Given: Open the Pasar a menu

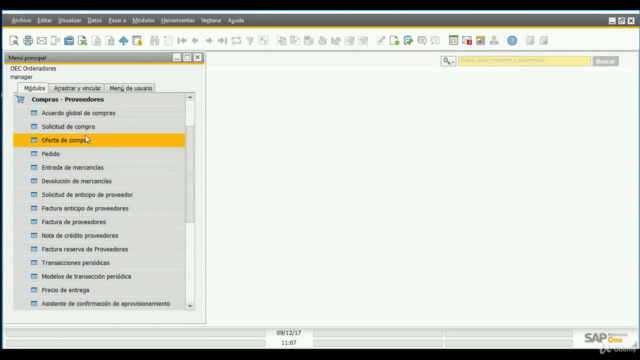Looking at the screenshot, I should click(x=117, y=20).
